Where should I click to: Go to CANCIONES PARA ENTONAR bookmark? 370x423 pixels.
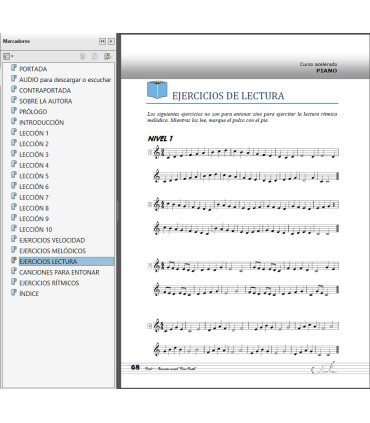point(59,272)
